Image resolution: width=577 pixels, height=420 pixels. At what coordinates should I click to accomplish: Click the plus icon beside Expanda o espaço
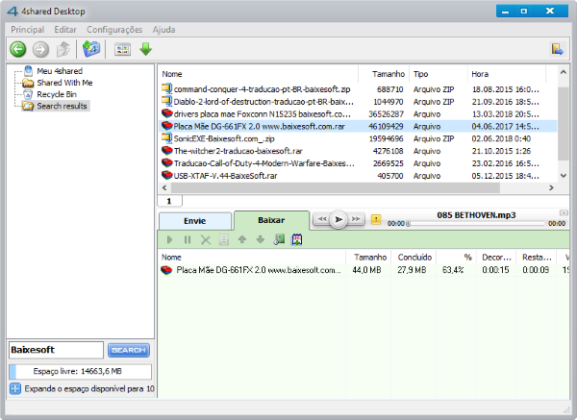15,388
